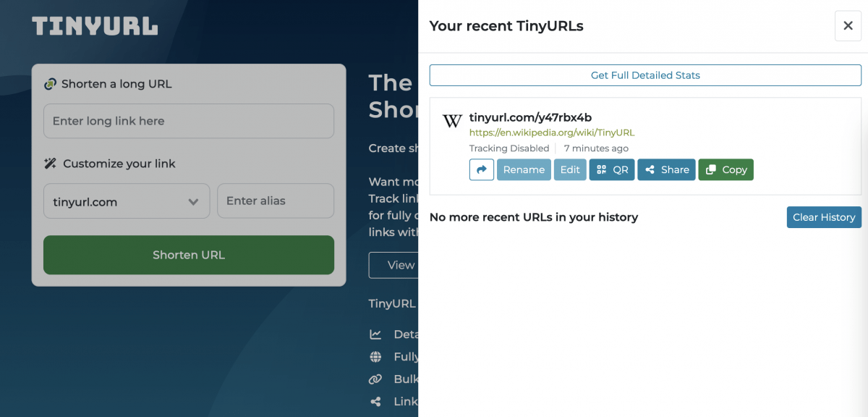Click the Your recent TinyURLs heading
The width and height of the screenshot is (868, 417).
[506, 26]
